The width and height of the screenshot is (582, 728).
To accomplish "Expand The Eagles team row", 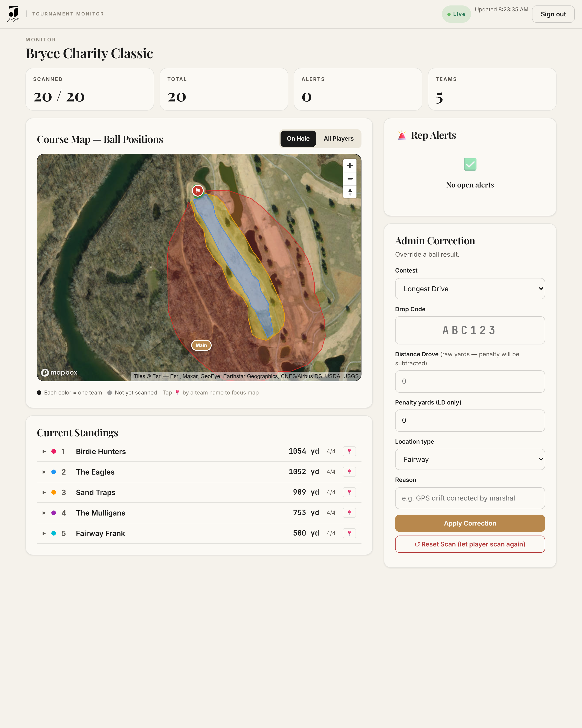I will [44, 472].
